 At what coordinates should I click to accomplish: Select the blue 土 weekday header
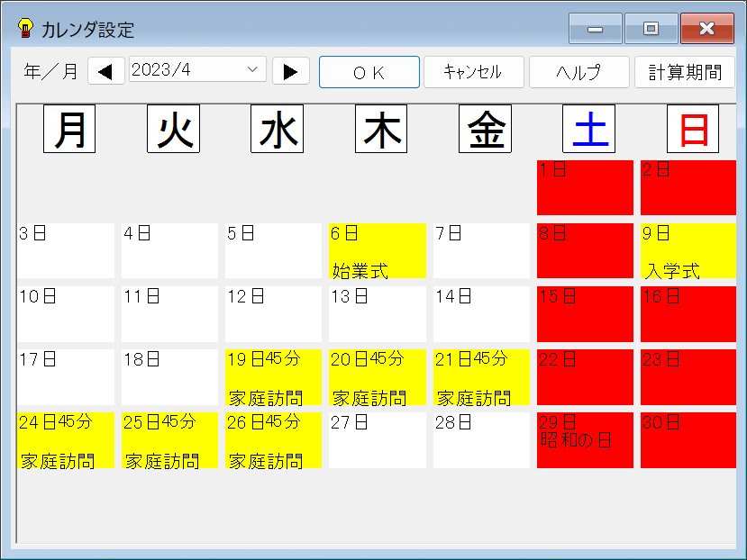[588, 129]
